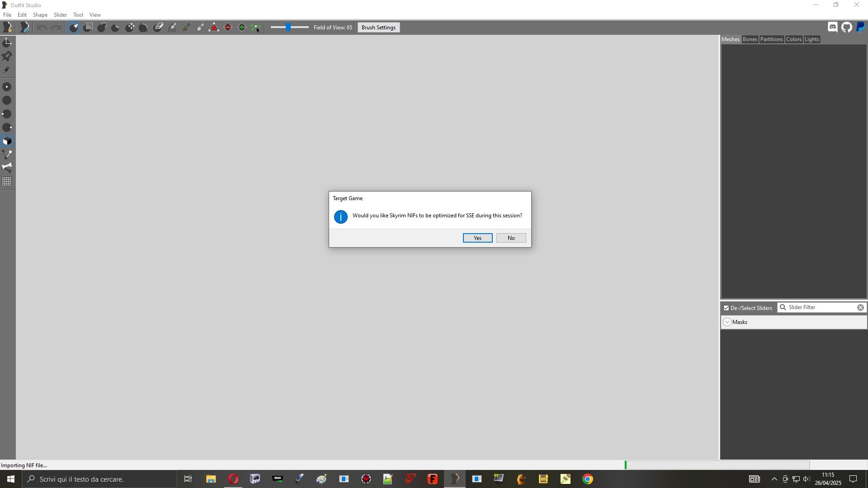Open the notification center icon
The height and width of the screenshot is (488, 868).
click(x=854, y=479)
